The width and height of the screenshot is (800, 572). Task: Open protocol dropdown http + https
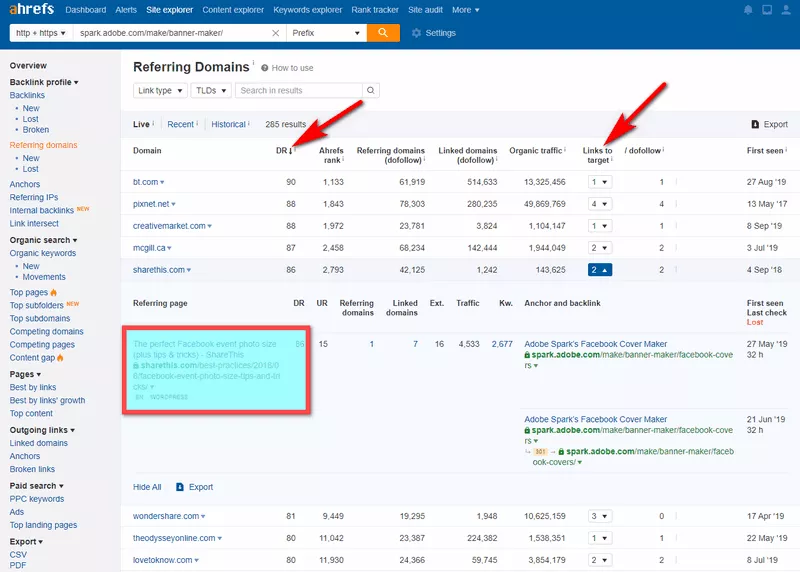pos(41,33)
